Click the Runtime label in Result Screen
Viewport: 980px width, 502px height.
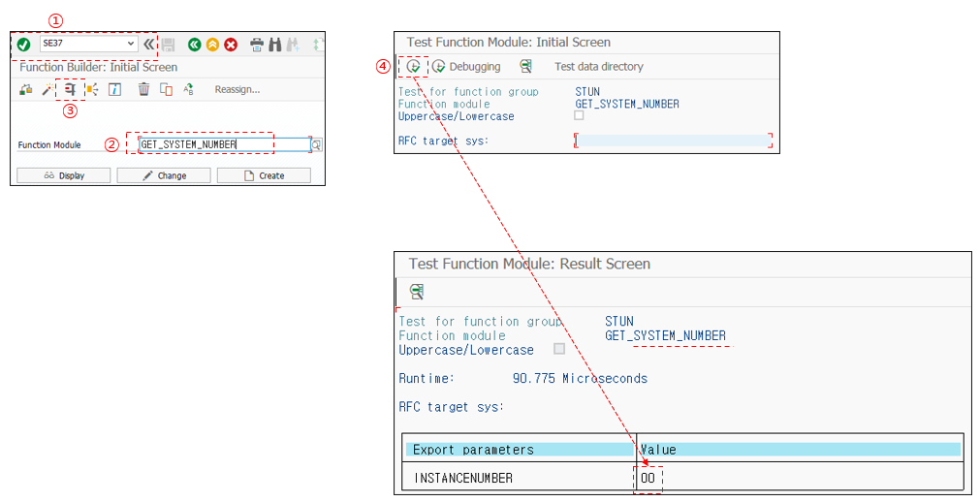coord(427,378)
